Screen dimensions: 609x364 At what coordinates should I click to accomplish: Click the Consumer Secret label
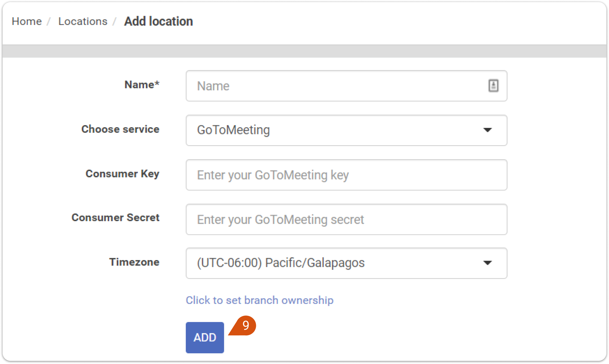[115, 217]
